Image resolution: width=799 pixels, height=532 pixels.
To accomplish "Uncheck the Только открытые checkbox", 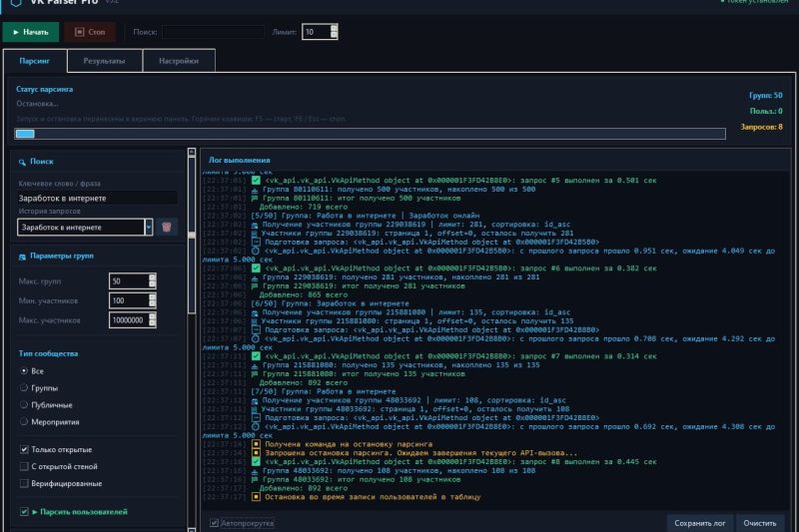I will pos(24,449).
